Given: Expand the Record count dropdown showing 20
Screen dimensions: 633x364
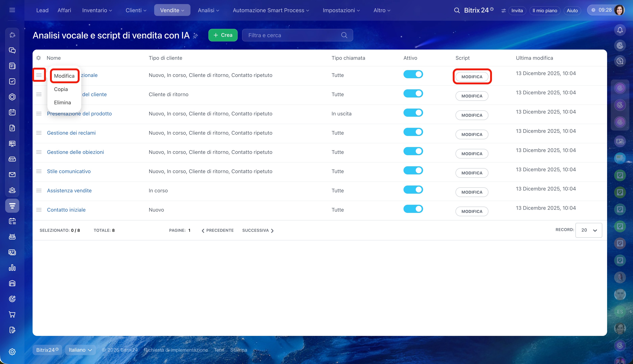Looking at the screenshot, I should 588,230.
